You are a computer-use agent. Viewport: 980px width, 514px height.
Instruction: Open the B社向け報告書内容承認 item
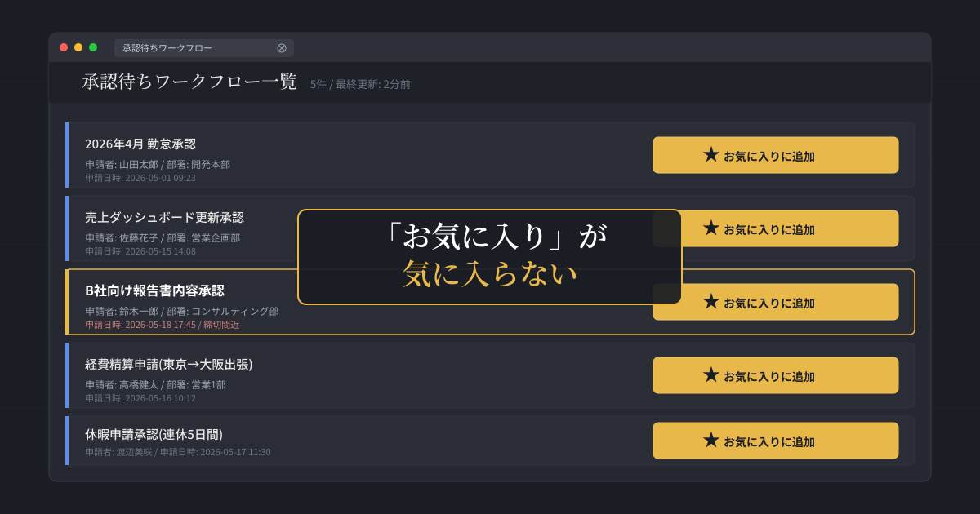click(154, 290)
